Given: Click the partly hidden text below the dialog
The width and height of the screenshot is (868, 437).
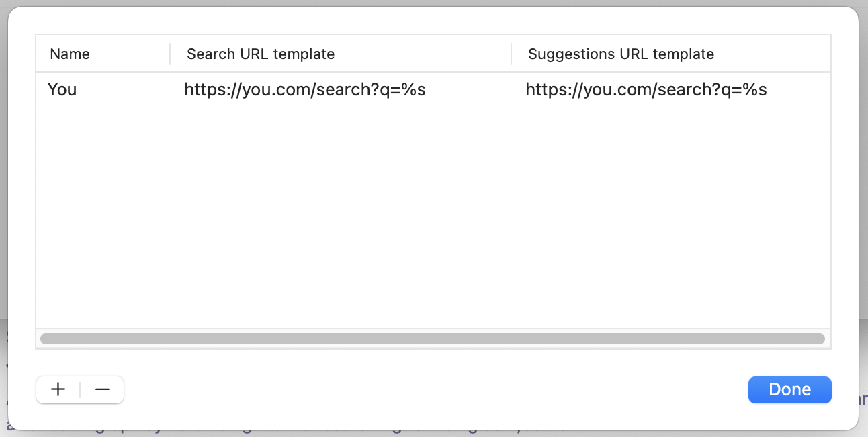Looking at the screenshot, I should (269, 431).
